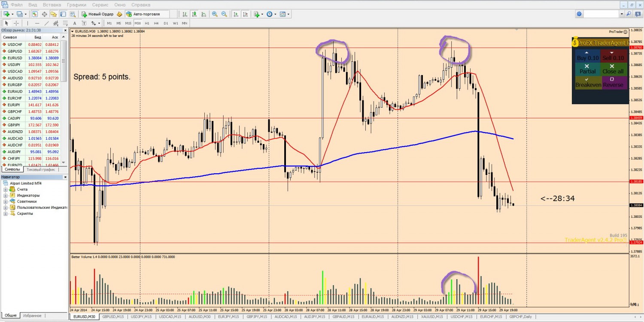Expand the Скрипты tree node
This screenshot has height=322, width=644.
tap(6, 213)
